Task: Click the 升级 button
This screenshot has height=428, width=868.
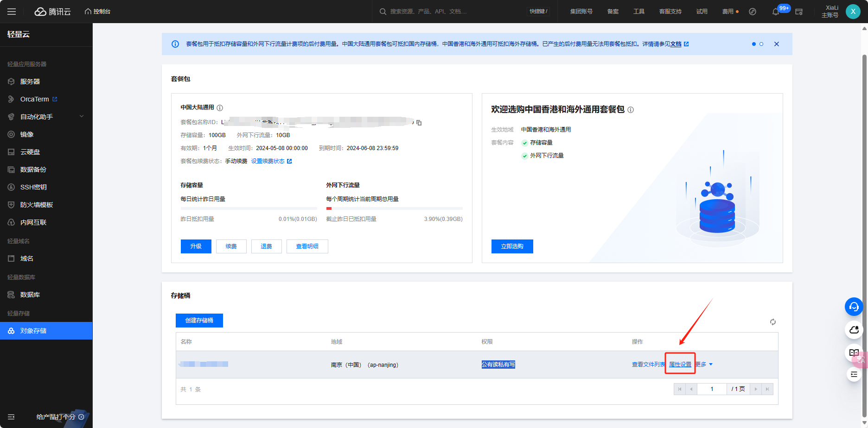Action: (196, 246)
